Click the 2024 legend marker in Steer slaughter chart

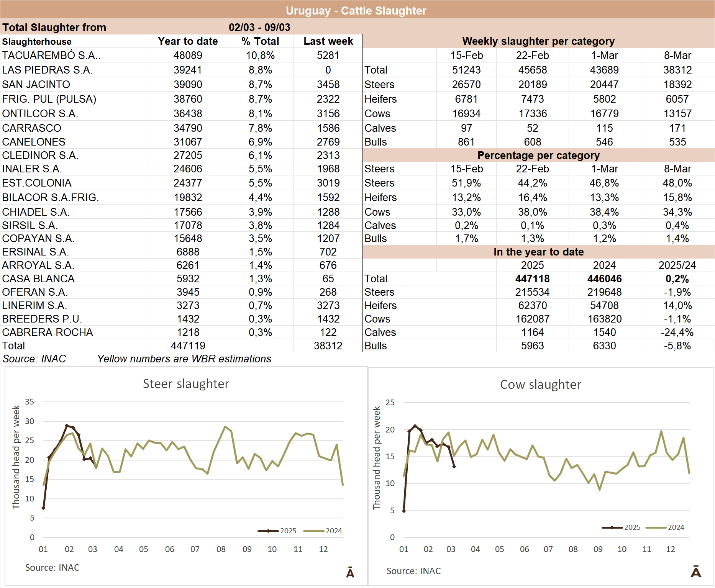coord(313,531)
